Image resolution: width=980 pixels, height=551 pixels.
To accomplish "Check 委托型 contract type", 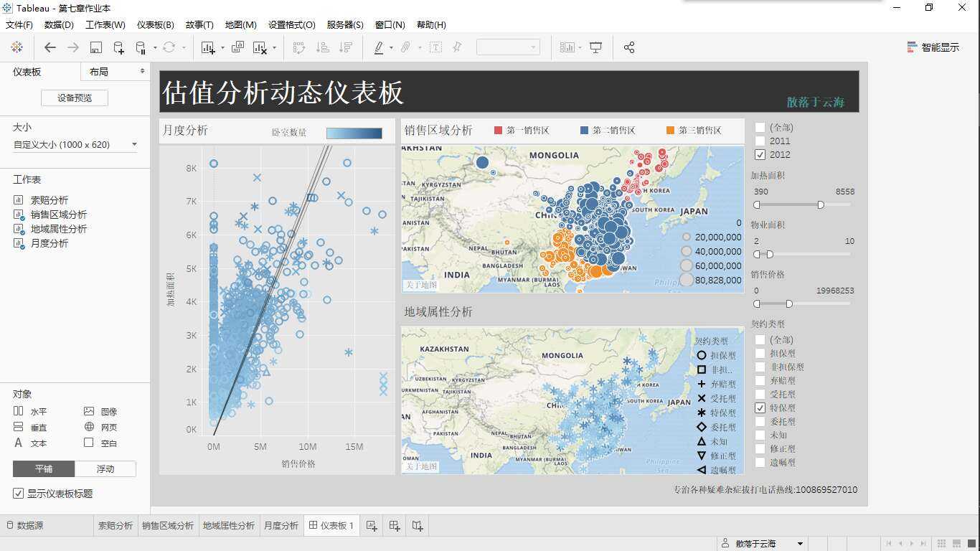I will [760, 422].
